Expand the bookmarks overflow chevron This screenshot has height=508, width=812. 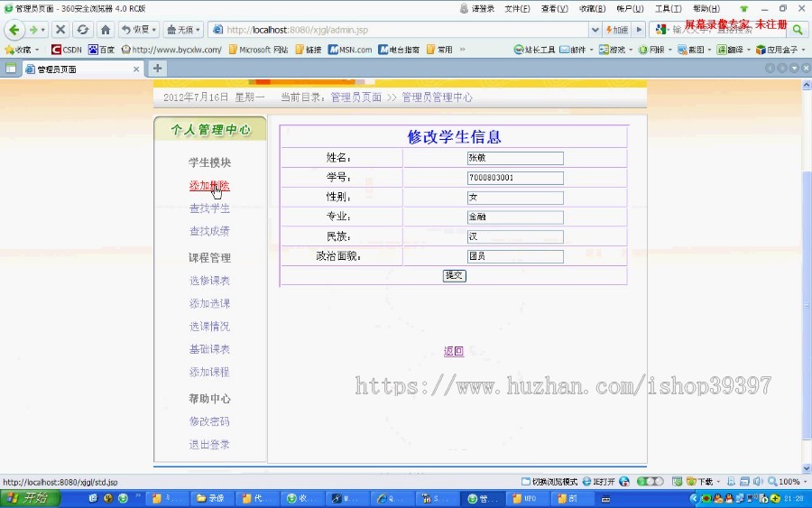point(463,50)
